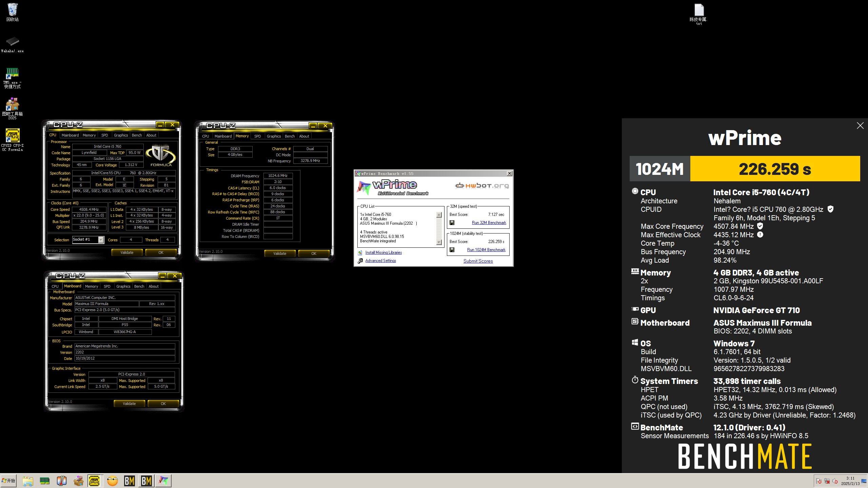Click OK in ASUSTeK motherboard CPU-Z window
This screenshot has height=488, width=868.
pos(163,404)
